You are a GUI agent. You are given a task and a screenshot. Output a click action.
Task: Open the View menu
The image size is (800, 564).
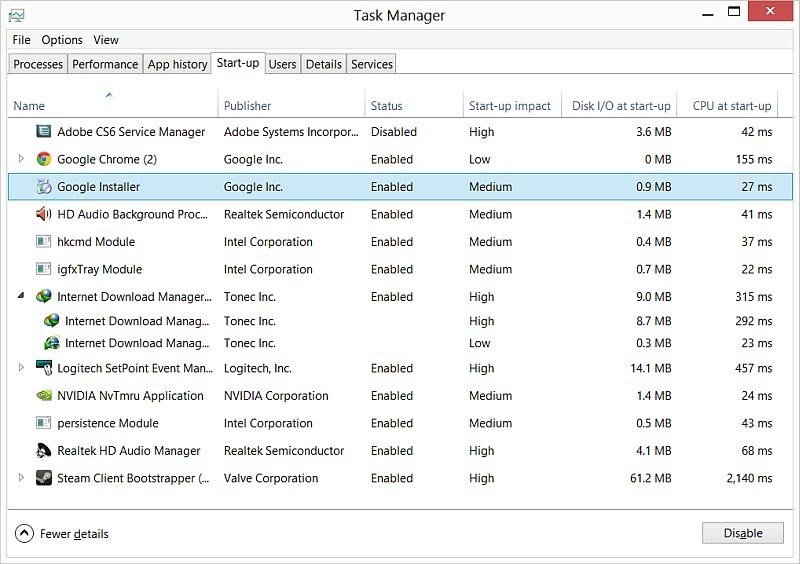[106, 40]
